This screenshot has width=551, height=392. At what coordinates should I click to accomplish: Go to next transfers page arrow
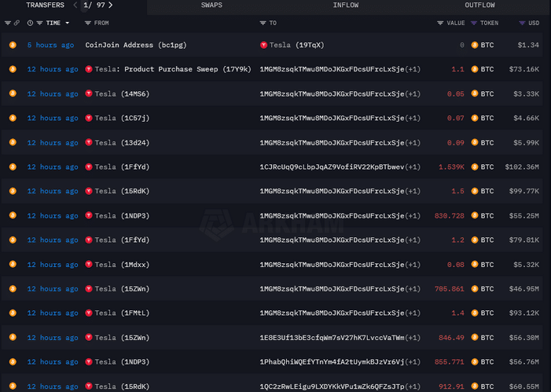110,5
